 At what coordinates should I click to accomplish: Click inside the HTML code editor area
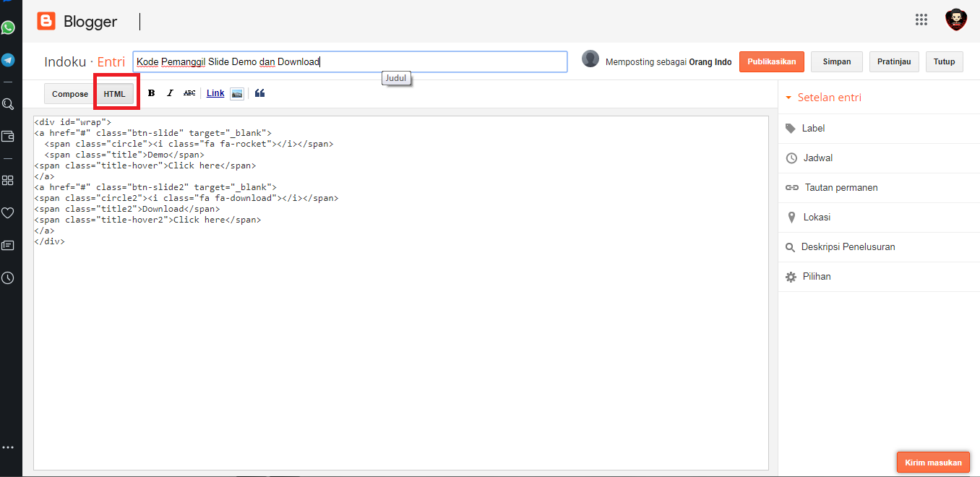pyautogui.click(x=401, y=293)
